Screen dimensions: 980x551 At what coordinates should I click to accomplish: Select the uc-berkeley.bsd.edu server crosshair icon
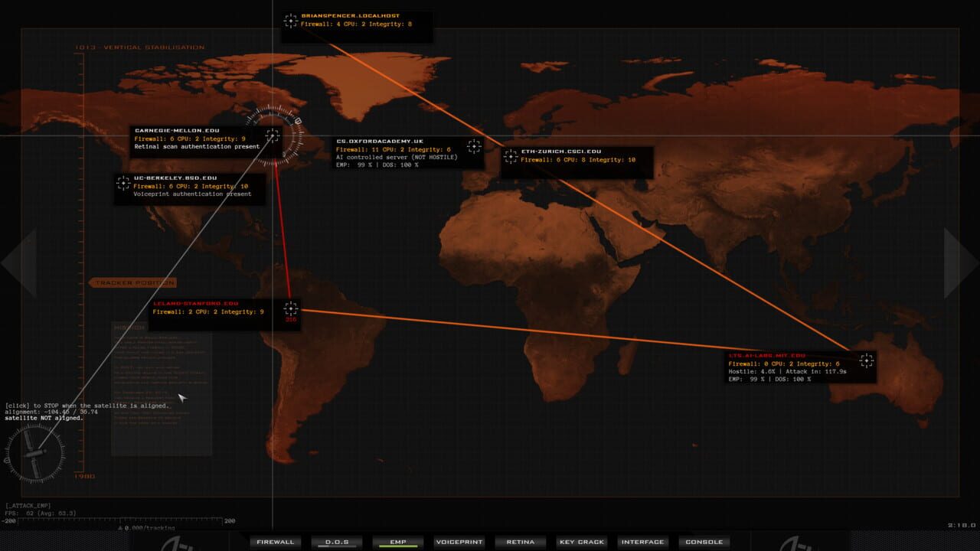click(123, 182)
